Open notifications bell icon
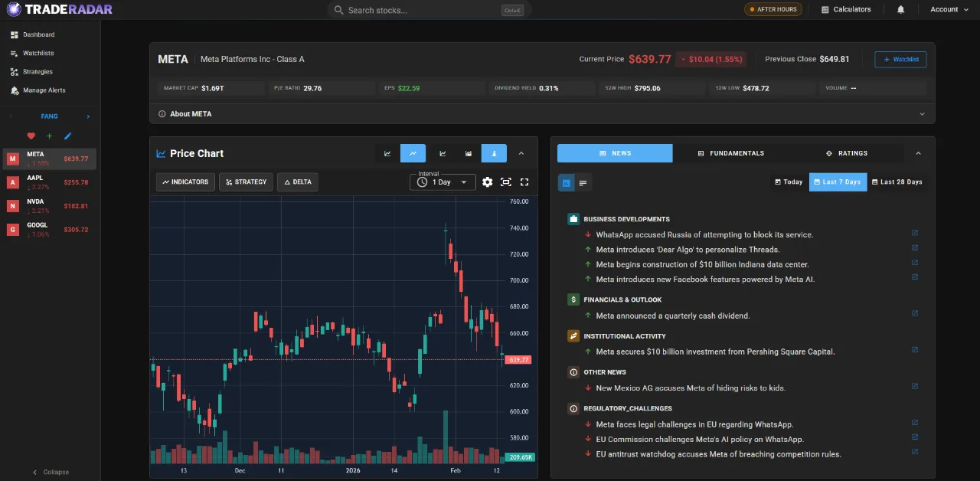The height and width of the screenshot is (481, 980). [x=900, y=9]
